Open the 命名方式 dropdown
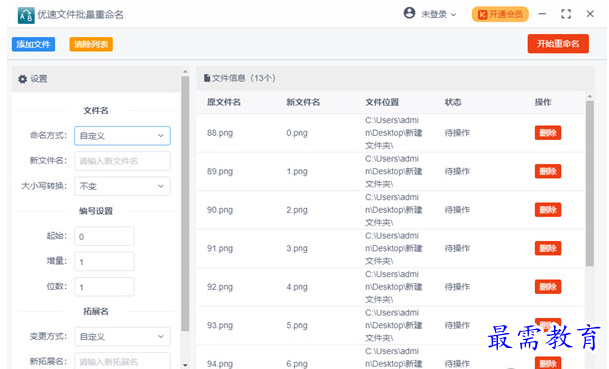The image size is (609, 369). click(122, 136)
